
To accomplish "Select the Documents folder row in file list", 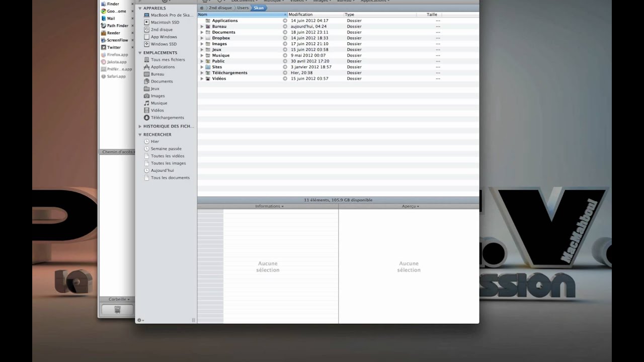I will [338, 32].
